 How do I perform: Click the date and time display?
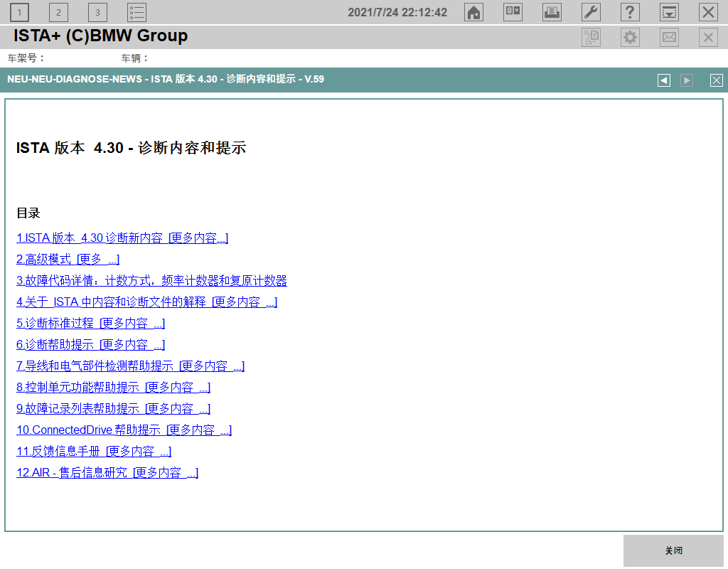[397, 13]
